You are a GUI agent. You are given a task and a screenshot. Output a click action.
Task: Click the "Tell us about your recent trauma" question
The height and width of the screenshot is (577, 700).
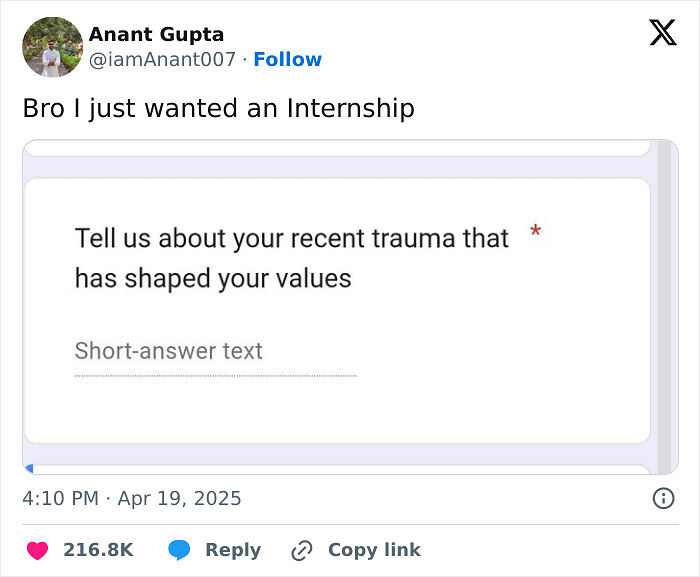291,258
